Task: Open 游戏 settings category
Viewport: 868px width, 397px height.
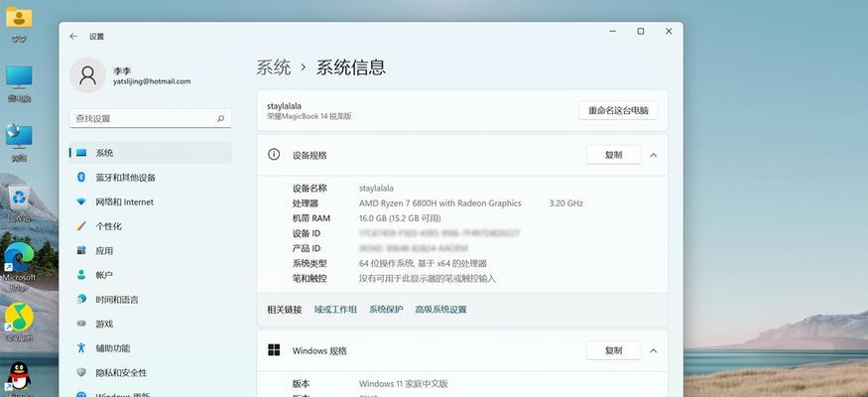Action: click(151, 324)
